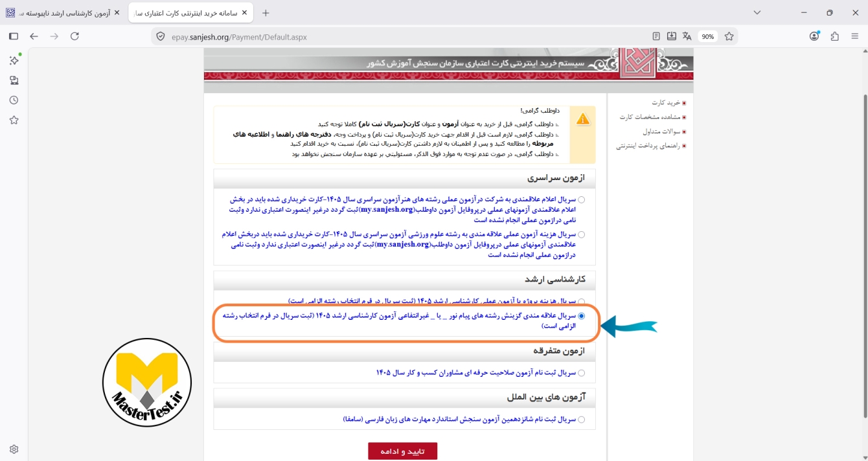Select the مشاوران کسب و کار radio
This screenshot has height=461, width=868.
(x=581, y=373)
